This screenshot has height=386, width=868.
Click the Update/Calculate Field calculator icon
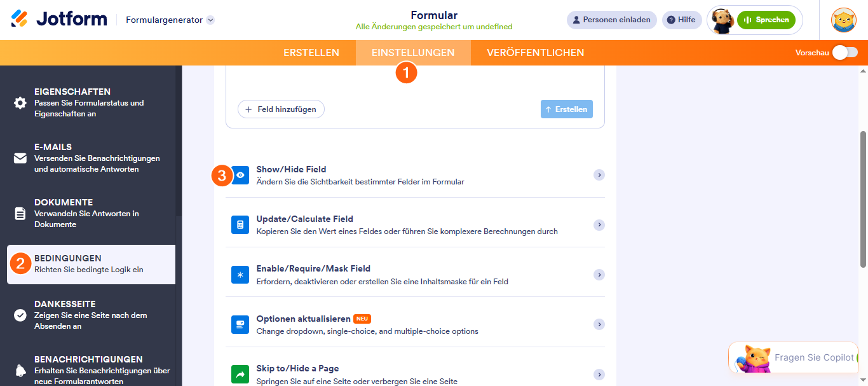pos(240,225)
